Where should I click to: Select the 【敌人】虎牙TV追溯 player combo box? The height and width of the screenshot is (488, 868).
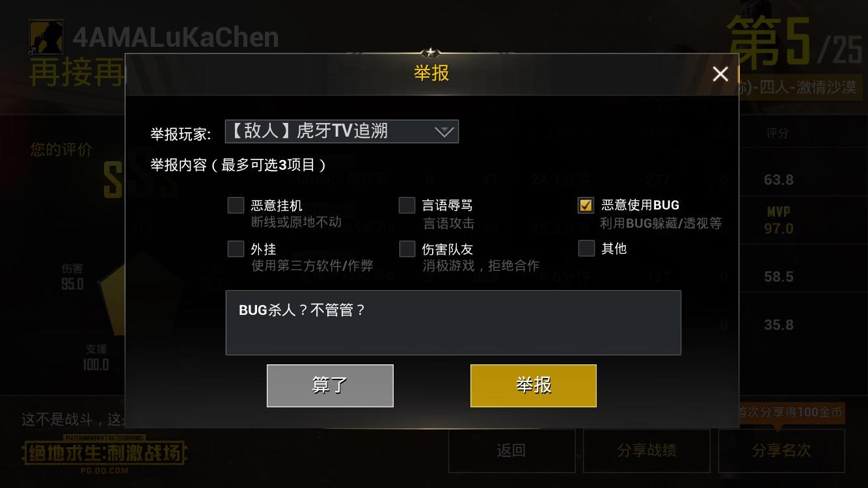point(342,131)
